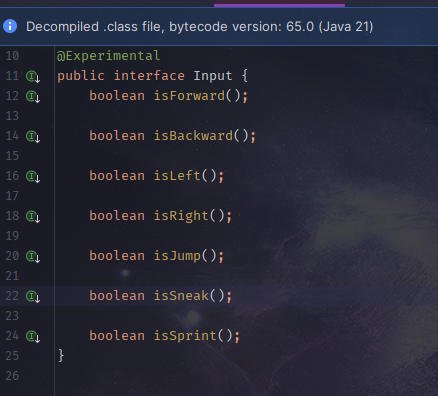Click the gutter icon next to isLeft()
438x396 pixels.
click(x=33, y=176)
